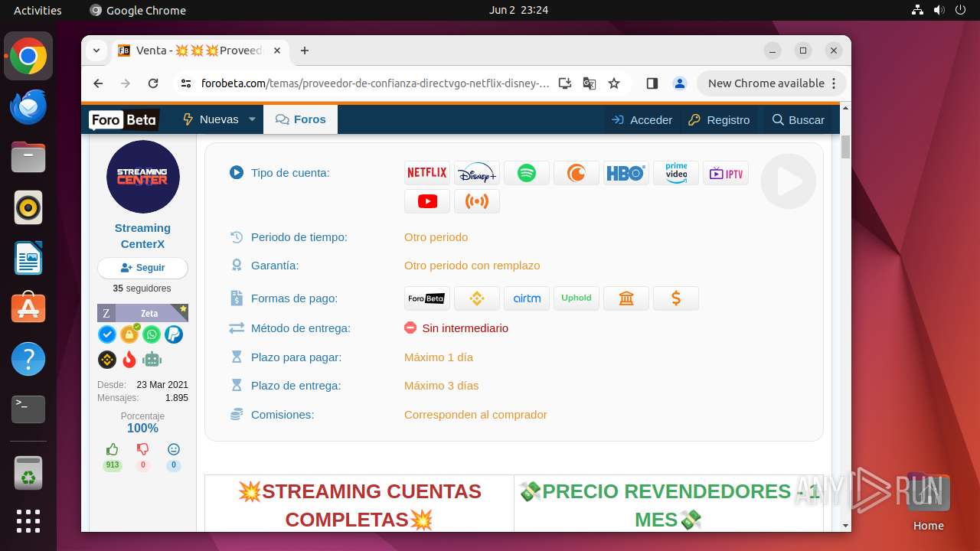Open Terminal from the dock

click(28, 409)
